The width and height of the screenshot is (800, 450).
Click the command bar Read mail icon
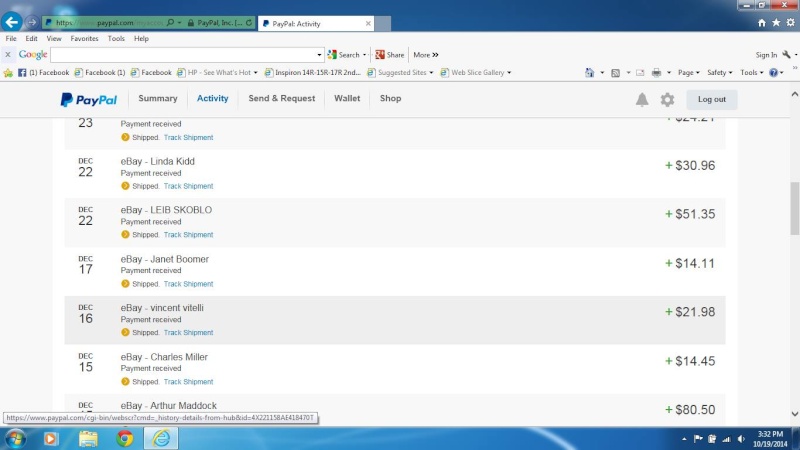coord(640,72)
